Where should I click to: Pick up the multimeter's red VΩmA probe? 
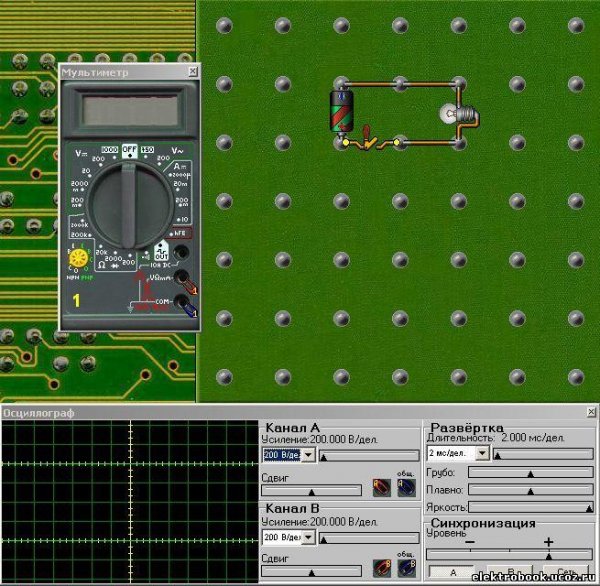(186, 283)
